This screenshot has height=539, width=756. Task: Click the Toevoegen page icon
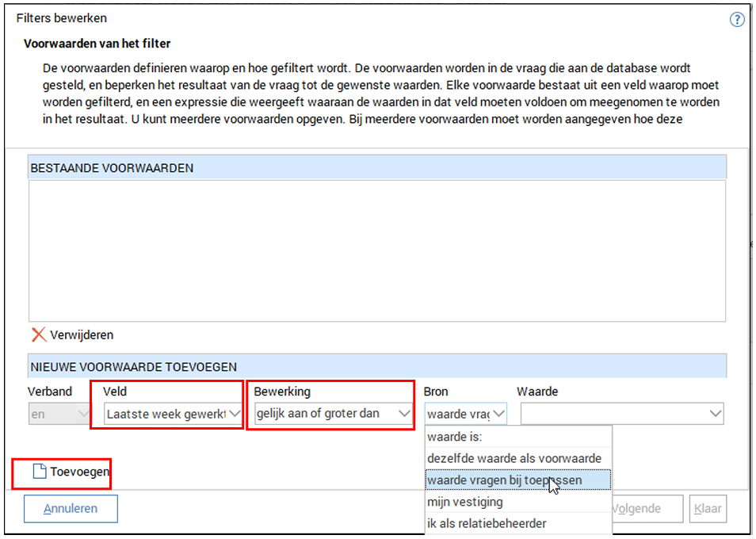coord(39,472)
